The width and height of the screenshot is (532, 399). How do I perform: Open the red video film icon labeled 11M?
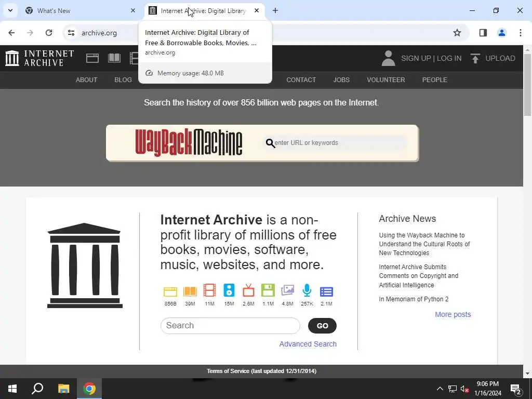[x=209, y=291]
